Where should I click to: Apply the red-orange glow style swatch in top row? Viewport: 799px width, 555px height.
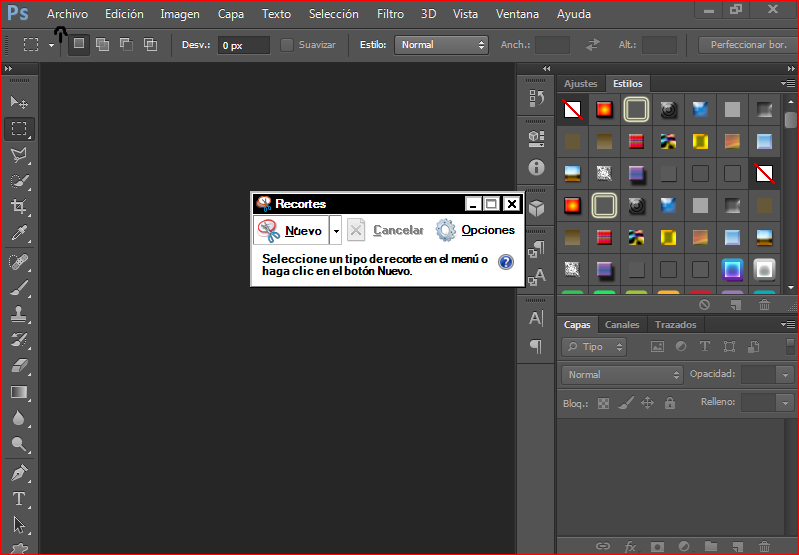[x=604, y=110]
